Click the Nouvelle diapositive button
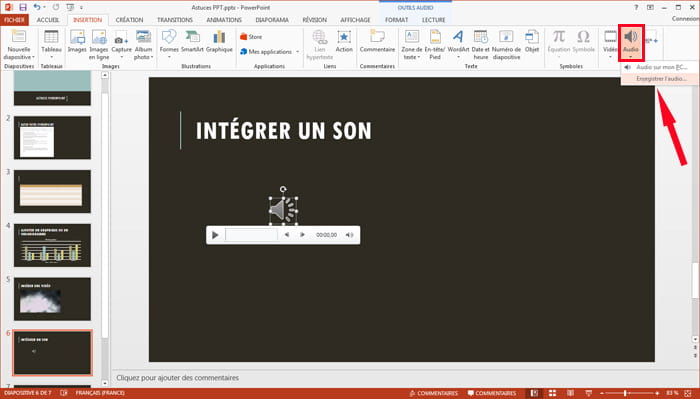This screenshot has width=700, height=399. point(19,45)
